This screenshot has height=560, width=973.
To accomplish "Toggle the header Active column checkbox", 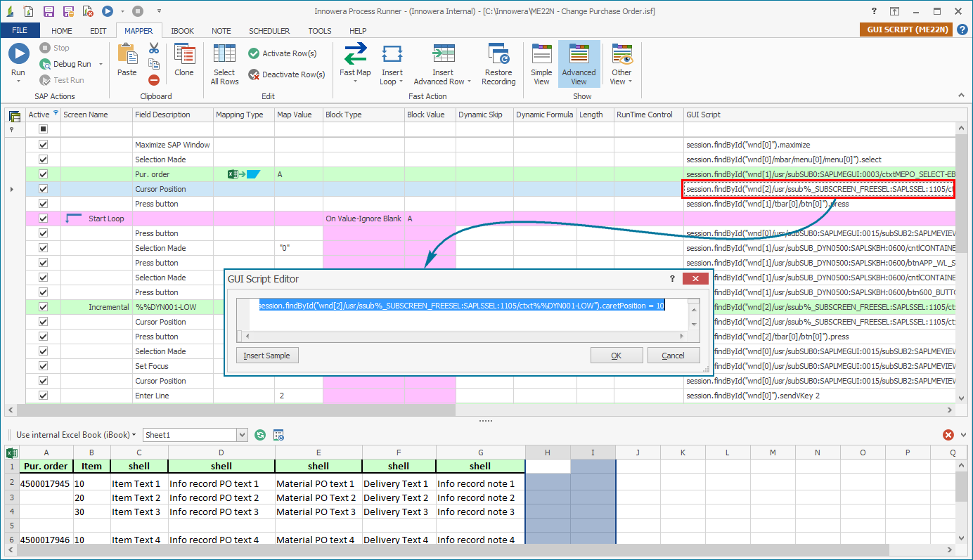I will click(43, 129).
